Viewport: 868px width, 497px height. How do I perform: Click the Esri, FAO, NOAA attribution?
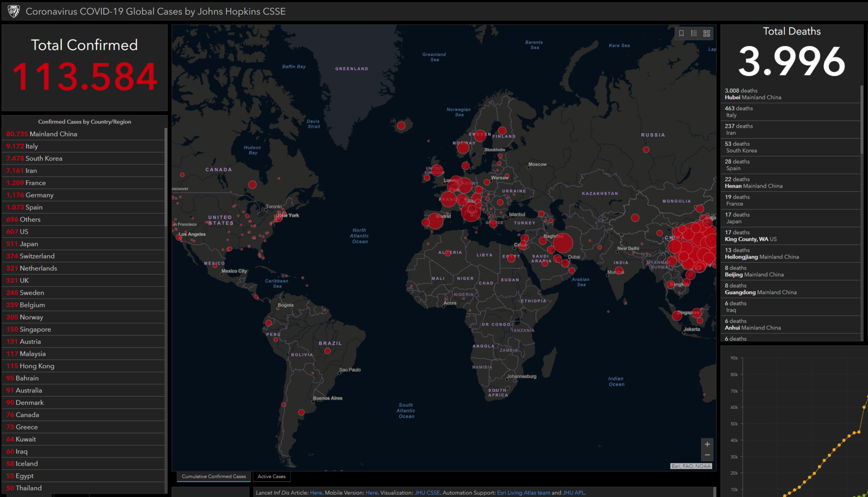(691, 466)
